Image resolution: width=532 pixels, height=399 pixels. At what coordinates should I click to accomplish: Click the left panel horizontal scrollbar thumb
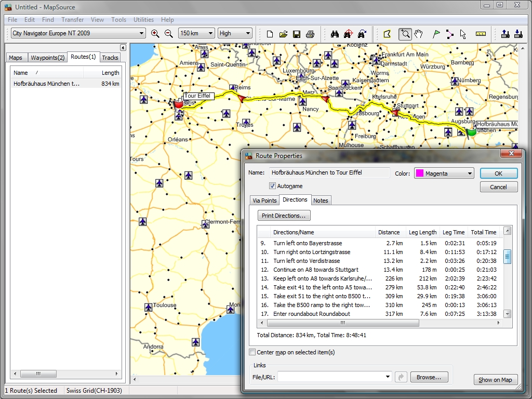pos(38,374)
